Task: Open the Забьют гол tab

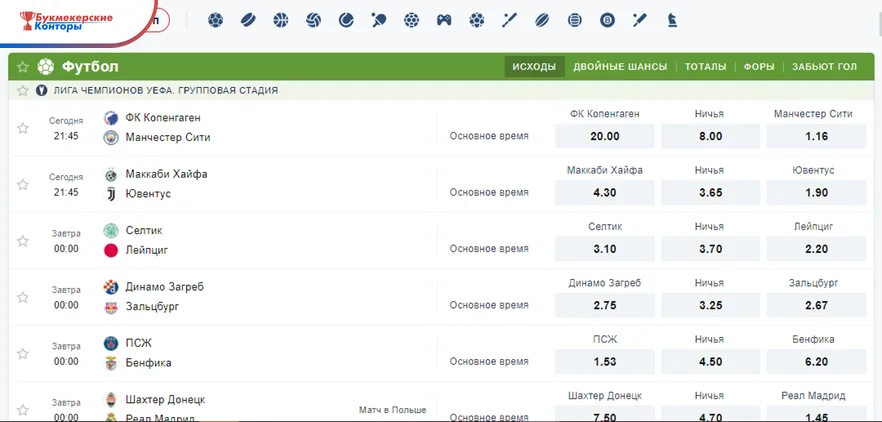Action: pos(824,66)
